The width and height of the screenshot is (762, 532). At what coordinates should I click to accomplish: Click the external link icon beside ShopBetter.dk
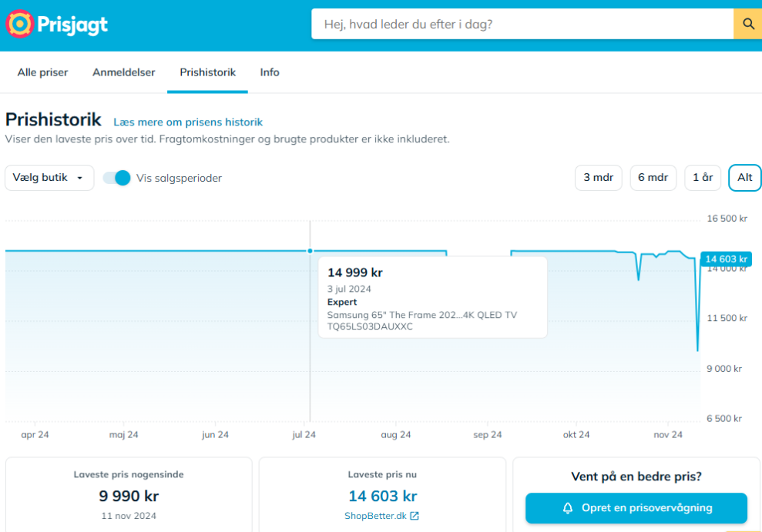click(x=415, y=516)
